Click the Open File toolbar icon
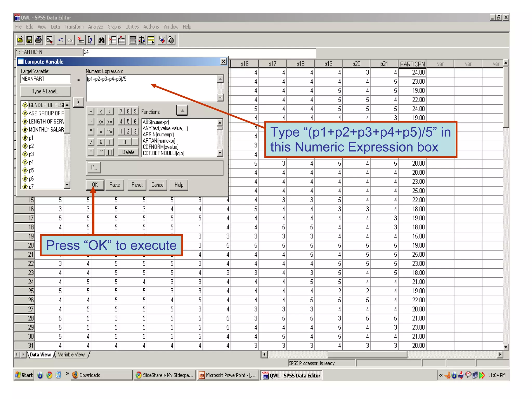The width and height of the screenshot is (532, 399). coord(20,40)
